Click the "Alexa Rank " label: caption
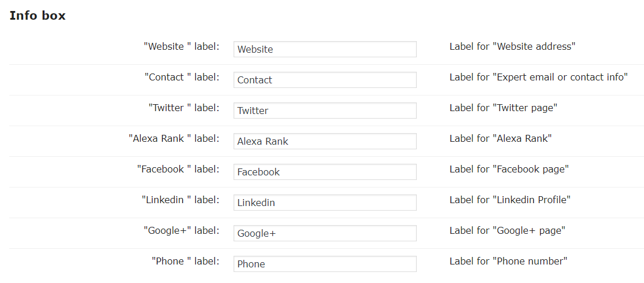644x283 pixels. pyautogui.click(x=174, y=138)
